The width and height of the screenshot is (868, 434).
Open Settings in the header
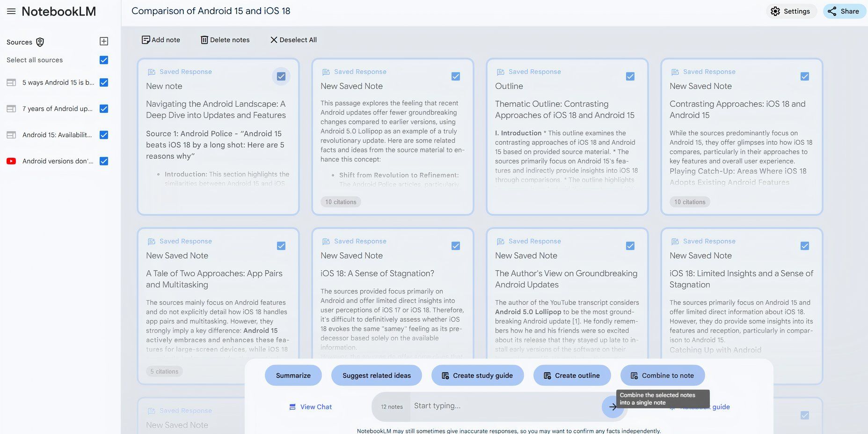pyautogui.click(x=791, y=11)
